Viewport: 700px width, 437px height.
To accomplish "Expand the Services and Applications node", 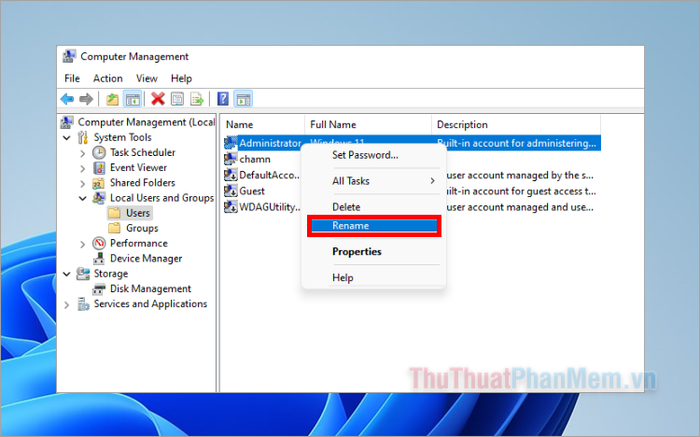I will (68, 304).
